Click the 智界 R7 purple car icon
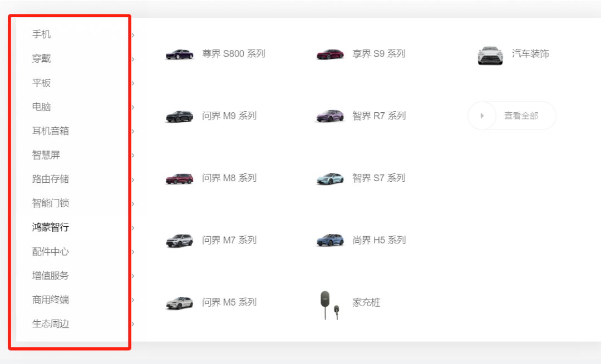The width and height of the screenshot is (601, 364). (330, 116)
